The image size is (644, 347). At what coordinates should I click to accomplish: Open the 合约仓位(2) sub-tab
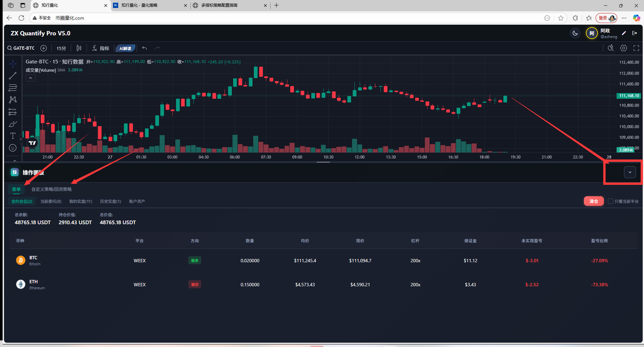point(22,201)
